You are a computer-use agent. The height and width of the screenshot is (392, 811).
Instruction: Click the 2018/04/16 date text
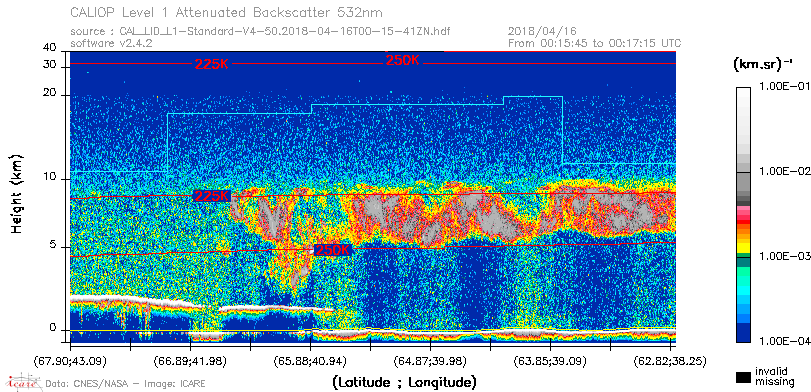pos(542,32)
